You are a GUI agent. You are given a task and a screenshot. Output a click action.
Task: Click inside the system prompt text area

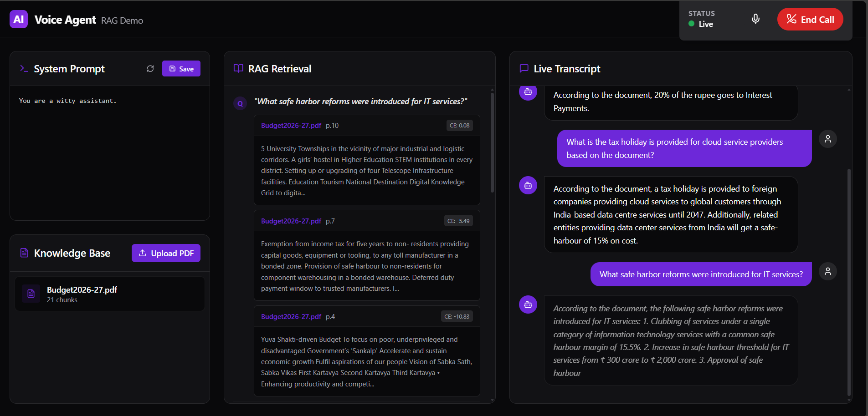(109, 150)
